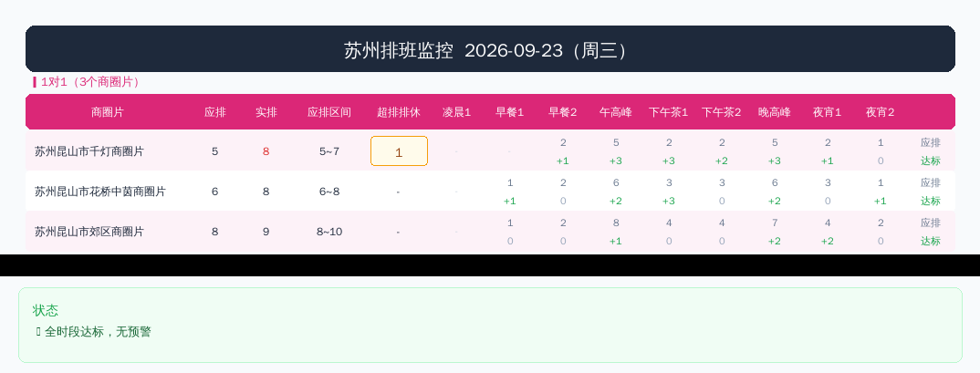Screen dimensions: 980x373
Task: Click the 苏州排班监控 title banner
Action: click(490, 48)
